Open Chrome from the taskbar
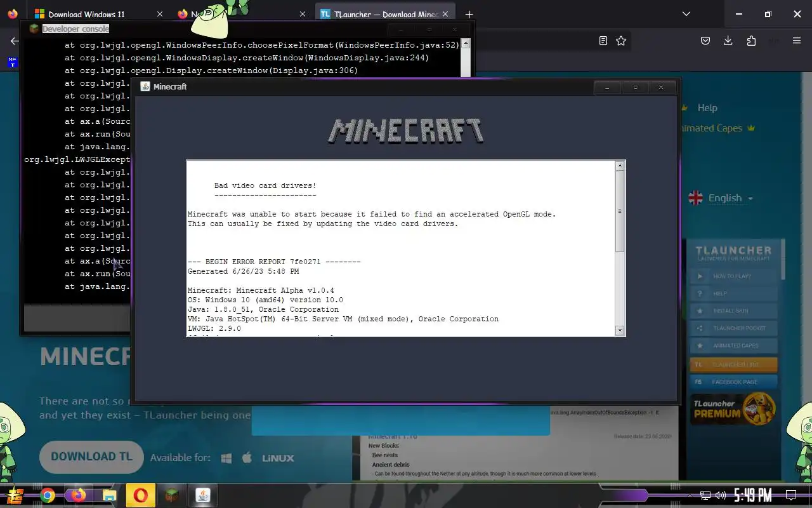 (48, 495)
